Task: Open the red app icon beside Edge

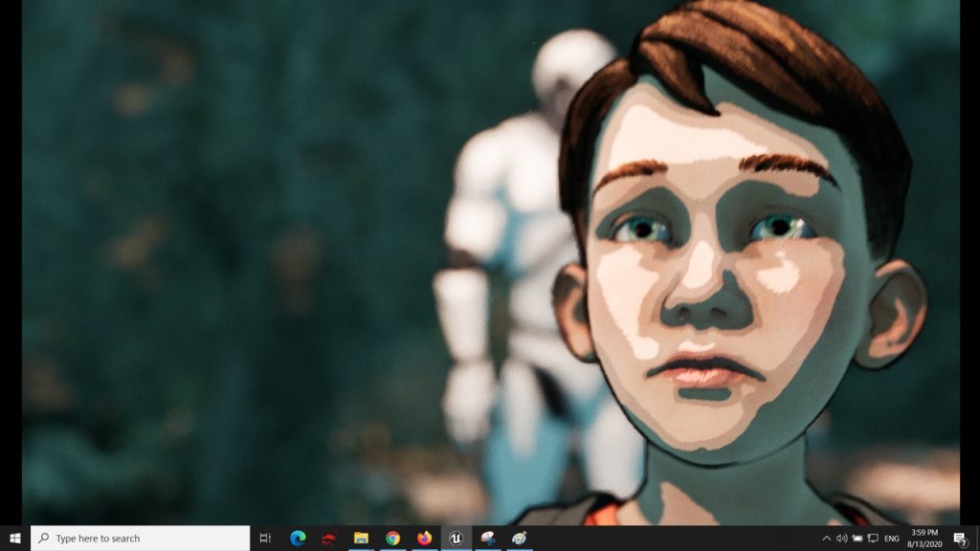Action: (329, 539)
